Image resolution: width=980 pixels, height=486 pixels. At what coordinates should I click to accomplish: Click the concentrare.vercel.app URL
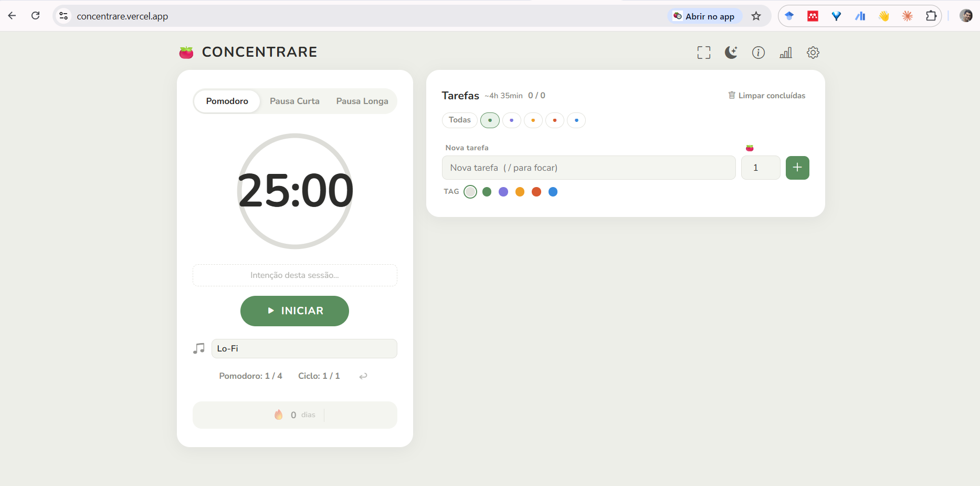122,16
